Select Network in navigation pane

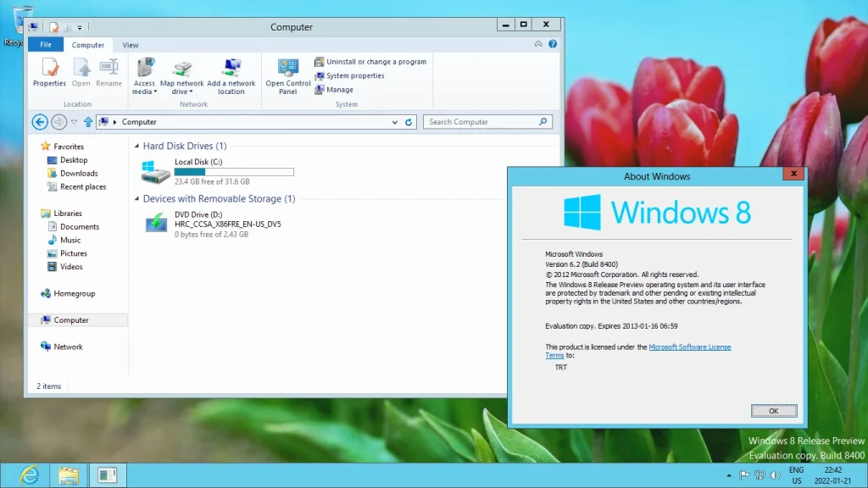click(61, 347)
